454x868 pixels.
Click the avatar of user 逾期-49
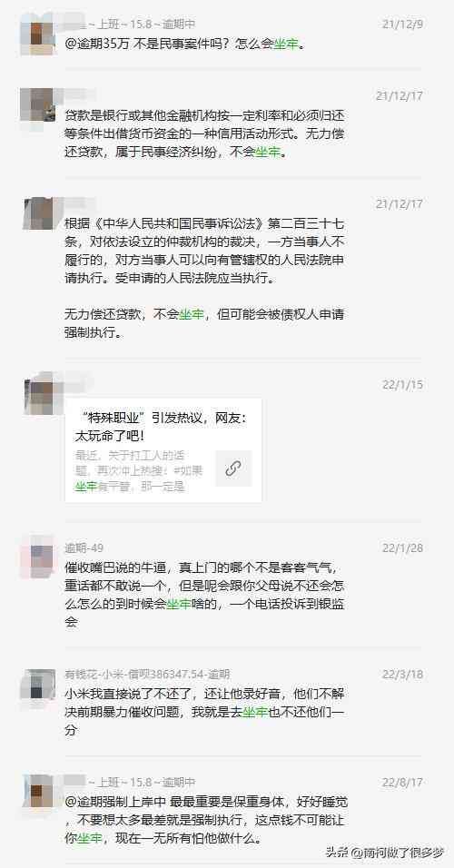(x=37, y=557)
